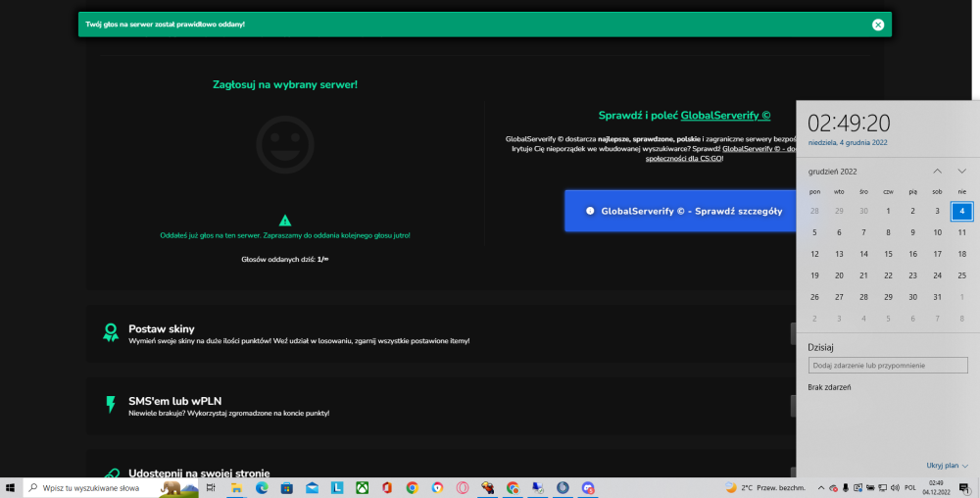Image resolution: width=980 pixels, height=498 pixels.
Task: Select December 22 in the calendar
Action: pos(888,275)
